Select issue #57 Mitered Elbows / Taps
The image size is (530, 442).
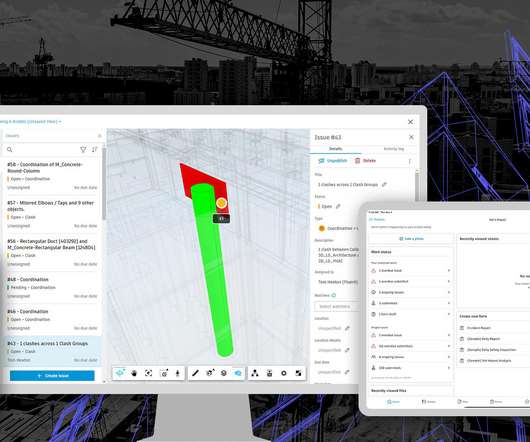(x=52, y=214)
